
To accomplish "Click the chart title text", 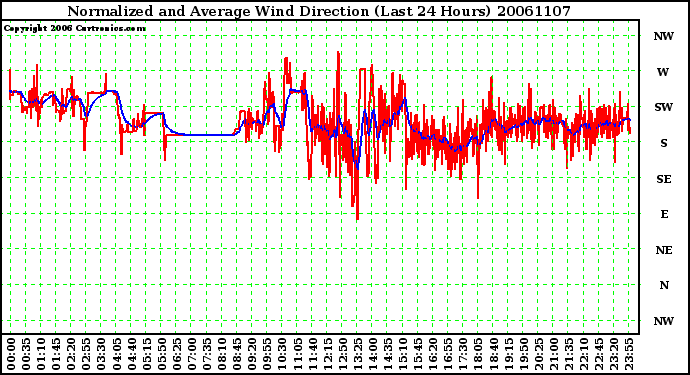I will [x=319, y=11].
